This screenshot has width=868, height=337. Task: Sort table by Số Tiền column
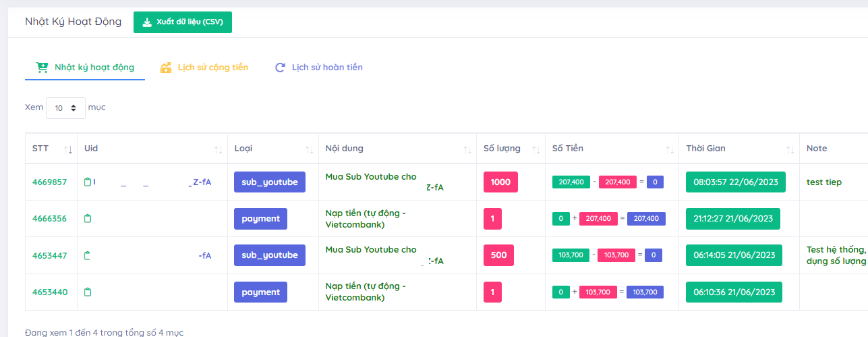(670, 149)
